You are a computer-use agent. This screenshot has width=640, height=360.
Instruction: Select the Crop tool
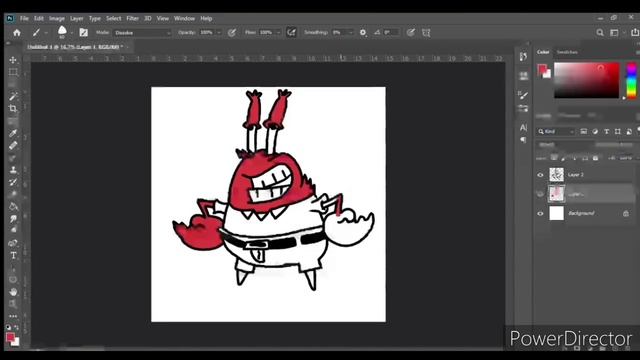click(13, 109)
